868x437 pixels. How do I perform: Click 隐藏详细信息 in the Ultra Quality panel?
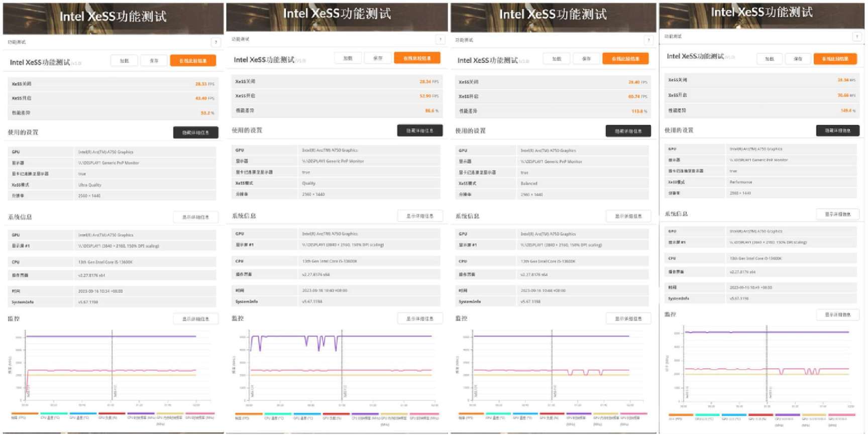pyautogui.click(x=195, y=133)
